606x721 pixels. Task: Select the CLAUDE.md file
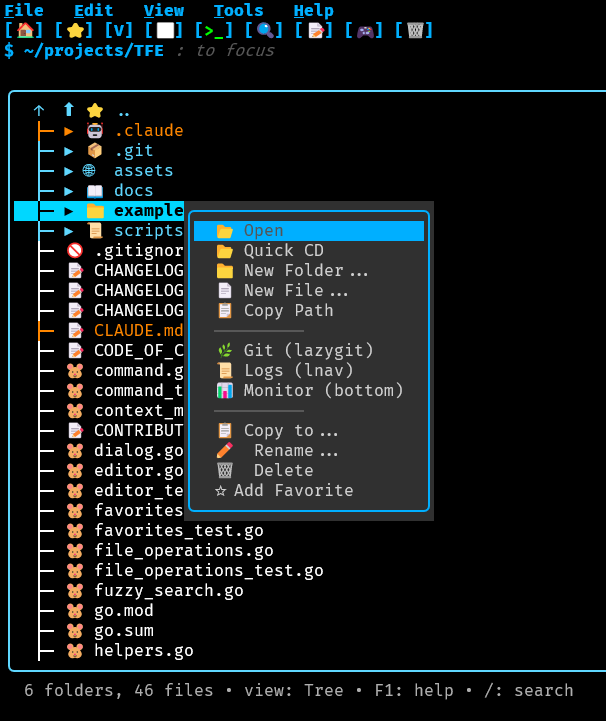[138, 331]
